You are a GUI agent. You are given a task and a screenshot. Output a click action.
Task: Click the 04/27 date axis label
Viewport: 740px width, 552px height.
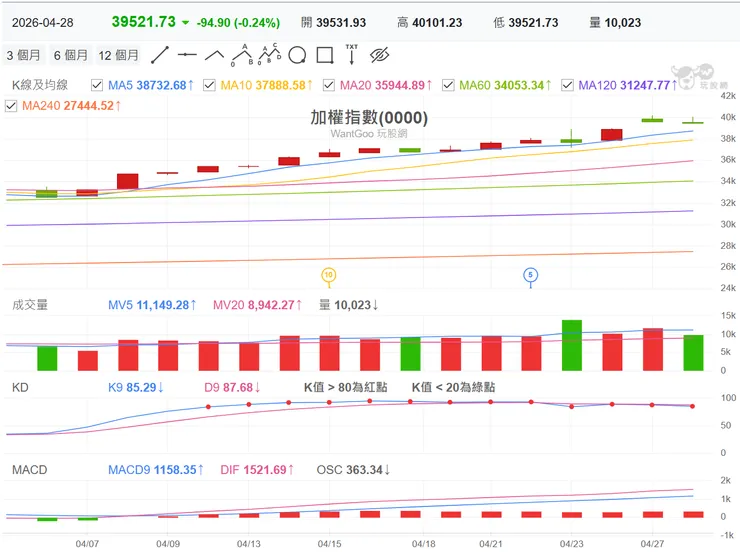(x=652, y=544)
